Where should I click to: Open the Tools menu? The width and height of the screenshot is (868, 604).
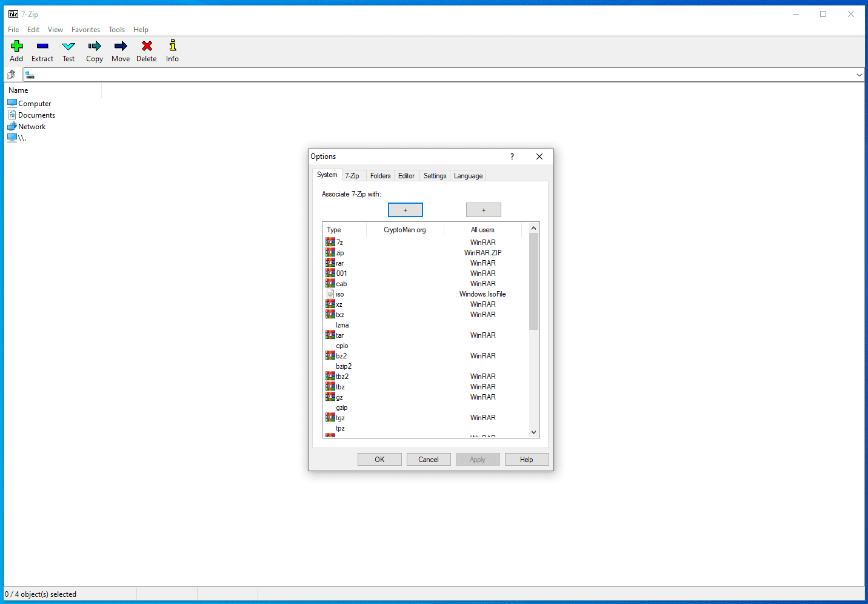tap(117, 30)
